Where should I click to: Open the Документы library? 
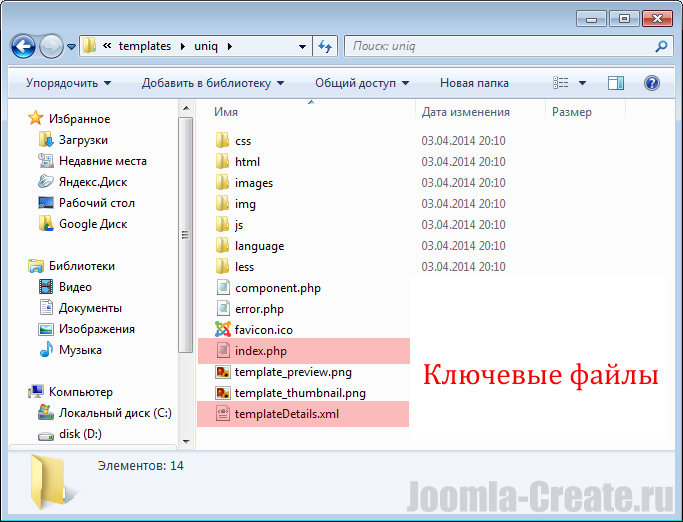point(90,308)
